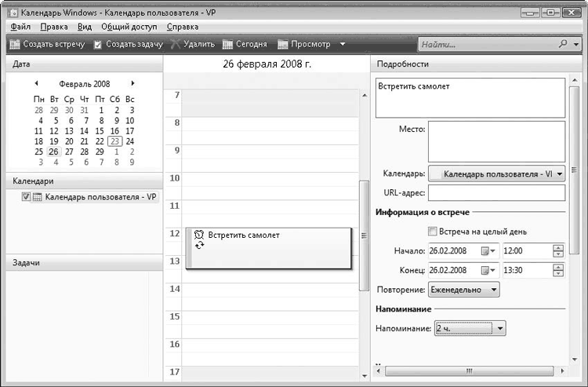
Task: Uncheck Календарь пользователя - VP calendar
Action: pos(26,197)
